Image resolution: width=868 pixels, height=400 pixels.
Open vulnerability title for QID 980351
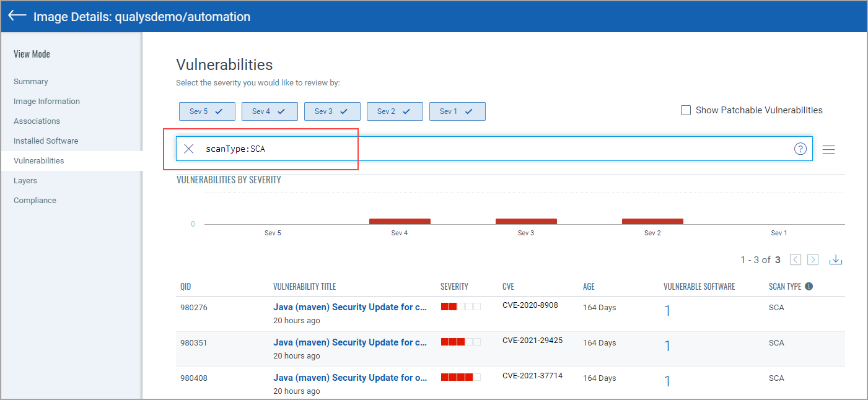[350, 342]
